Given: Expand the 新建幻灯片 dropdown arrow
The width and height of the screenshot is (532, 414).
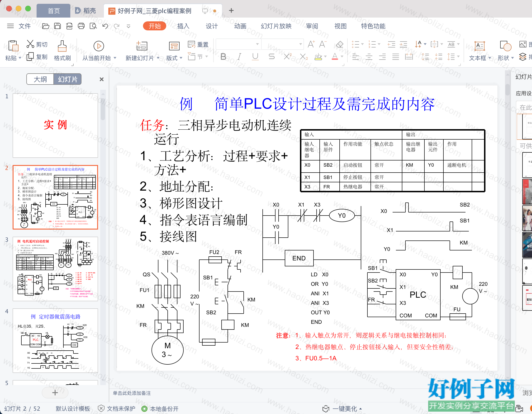Looking at the screenshot, I should pos(158,58).
